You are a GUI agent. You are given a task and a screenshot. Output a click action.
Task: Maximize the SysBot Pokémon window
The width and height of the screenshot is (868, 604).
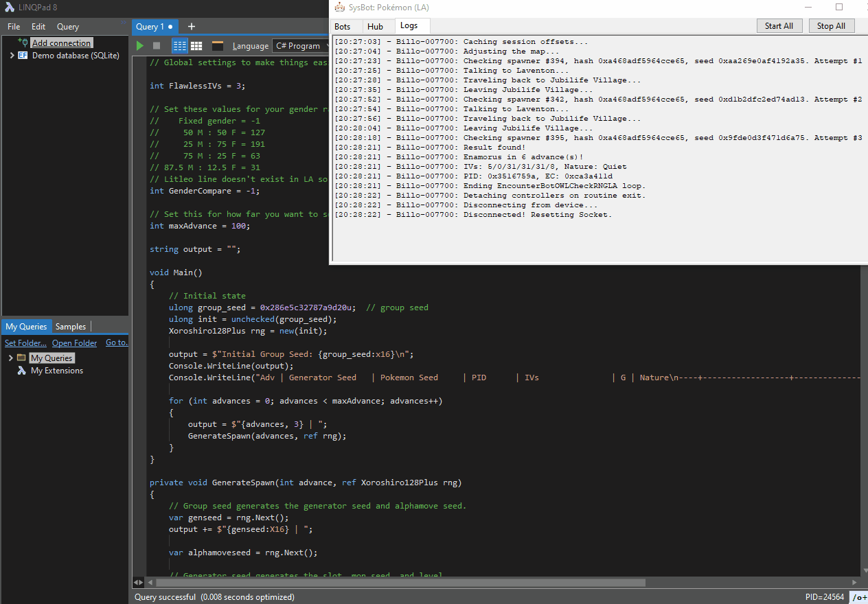point(839,7)
